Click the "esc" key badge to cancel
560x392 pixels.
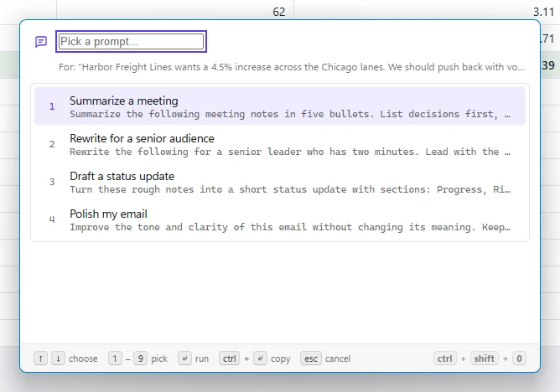[311, 358]
